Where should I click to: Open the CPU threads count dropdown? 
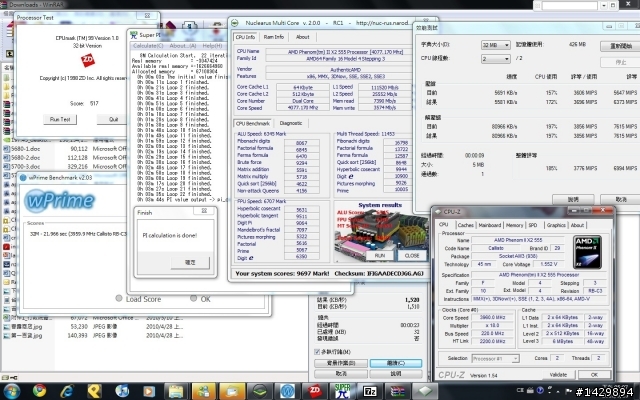click(x=496, y=59)
